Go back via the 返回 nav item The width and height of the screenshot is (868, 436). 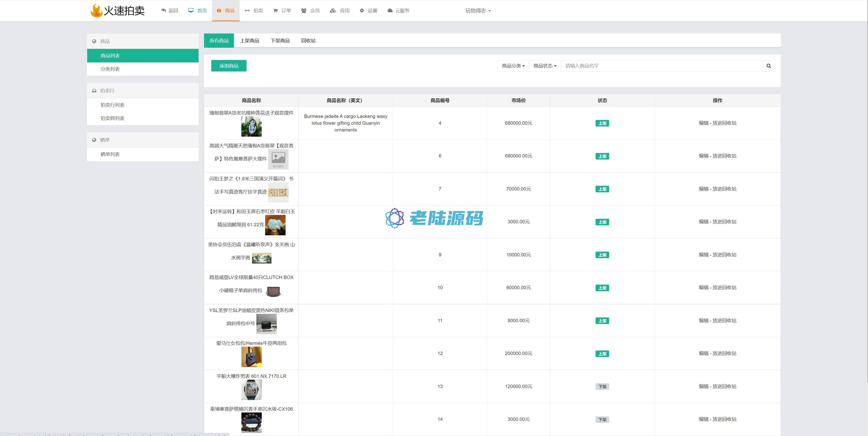pyautogui.click(x=169, y=10)
